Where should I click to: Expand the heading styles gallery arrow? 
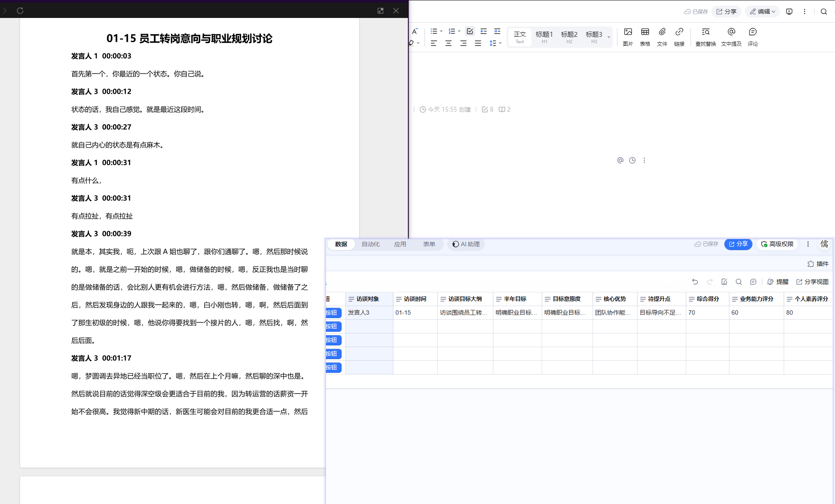click(609, 37)
